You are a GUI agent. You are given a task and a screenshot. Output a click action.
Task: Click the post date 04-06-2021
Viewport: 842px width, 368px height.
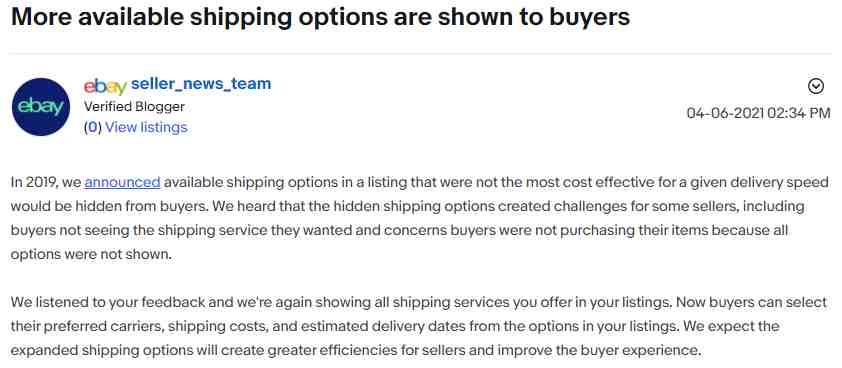click(725, 113)
